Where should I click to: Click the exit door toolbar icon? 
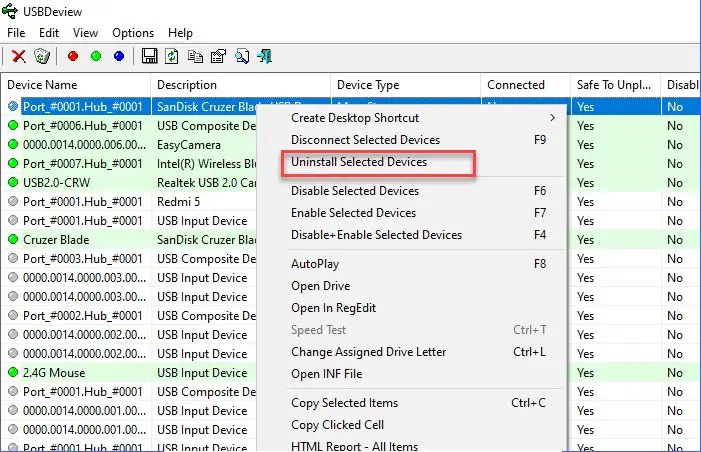(x=264, y=56)
